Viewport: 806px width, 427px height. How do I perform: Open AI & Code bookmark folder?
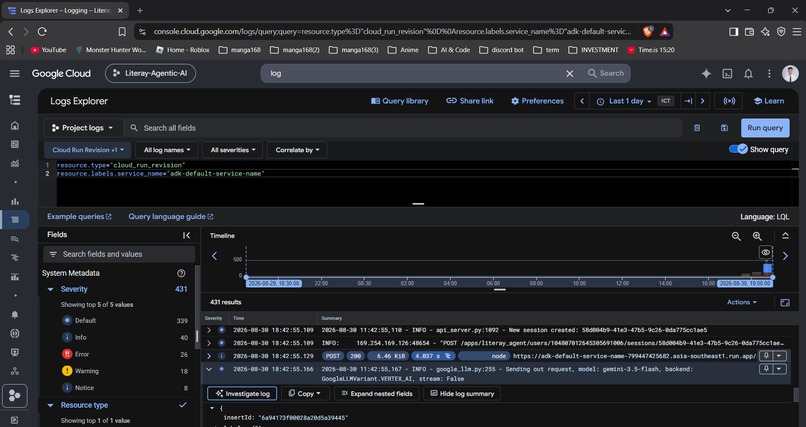point(449,50)
